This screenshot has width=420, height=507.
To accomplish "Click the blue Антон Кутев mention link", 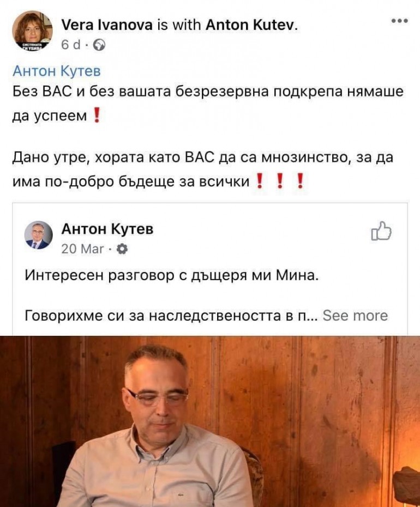I will [x=57, y=70].
